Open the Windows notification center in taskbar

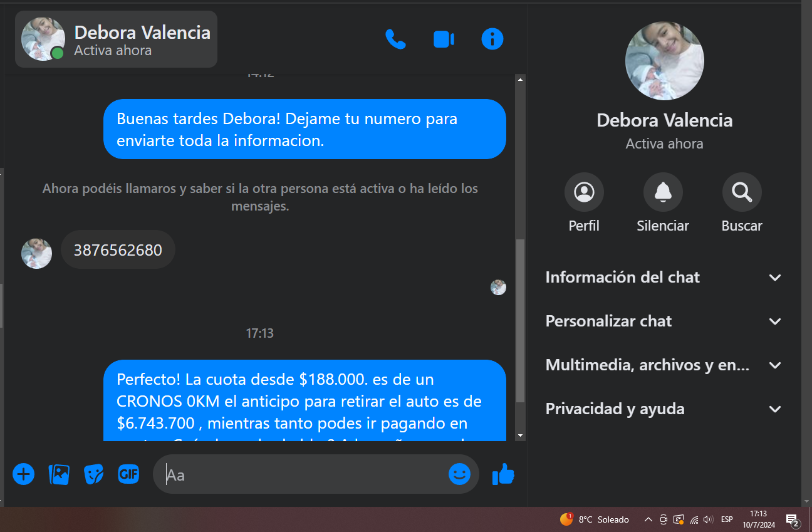[792, 519]
